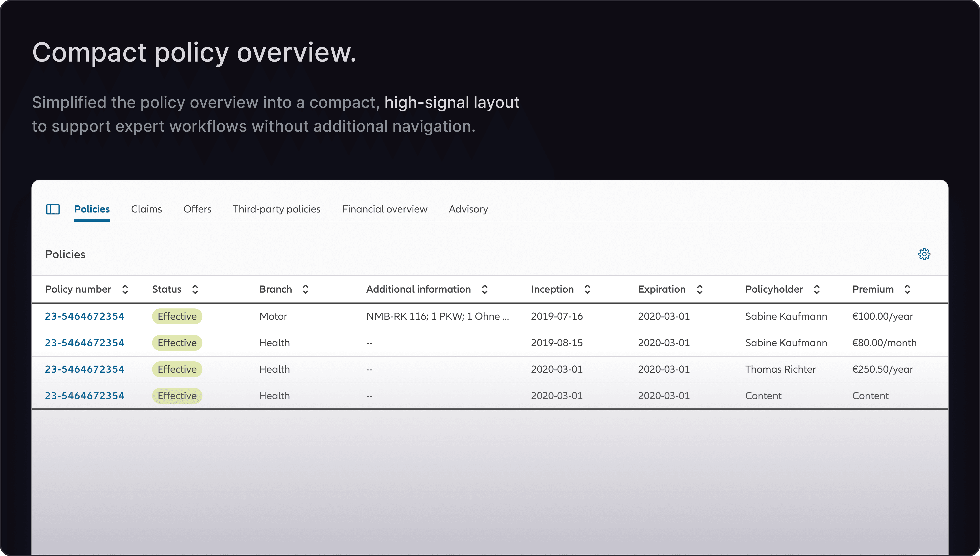Sort by Expiration date arrows
Screen dimensions: 980x556
click(x=699, y=289)
